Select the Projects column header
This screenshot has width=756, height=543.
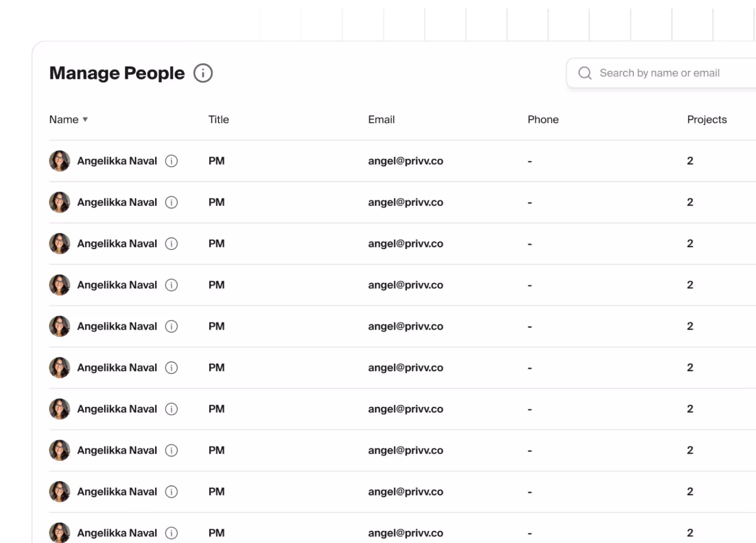(707, 120)
